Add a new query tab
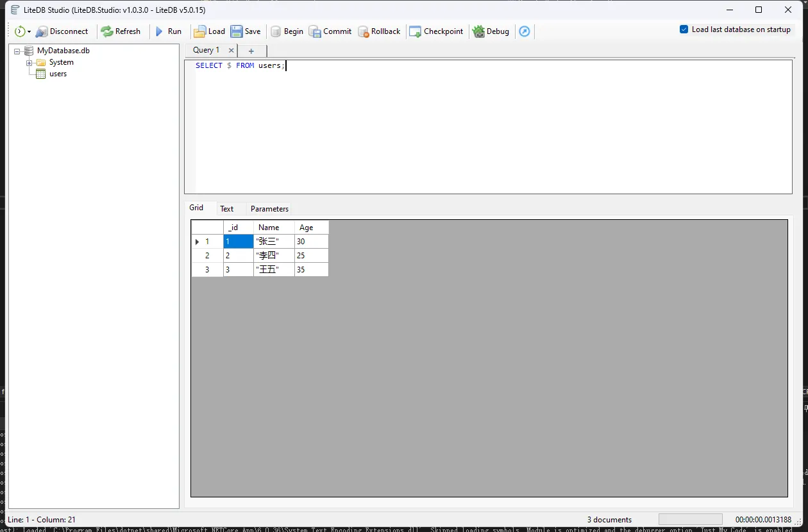This screenshot has width=808, height=532. click(251, 51)
